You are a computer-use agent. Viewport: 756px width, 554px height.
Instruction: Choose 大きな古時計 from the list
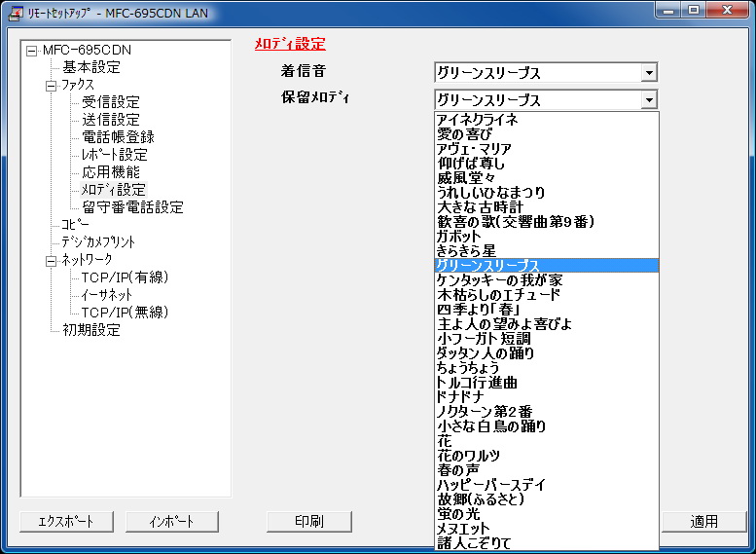pos(546,207)
